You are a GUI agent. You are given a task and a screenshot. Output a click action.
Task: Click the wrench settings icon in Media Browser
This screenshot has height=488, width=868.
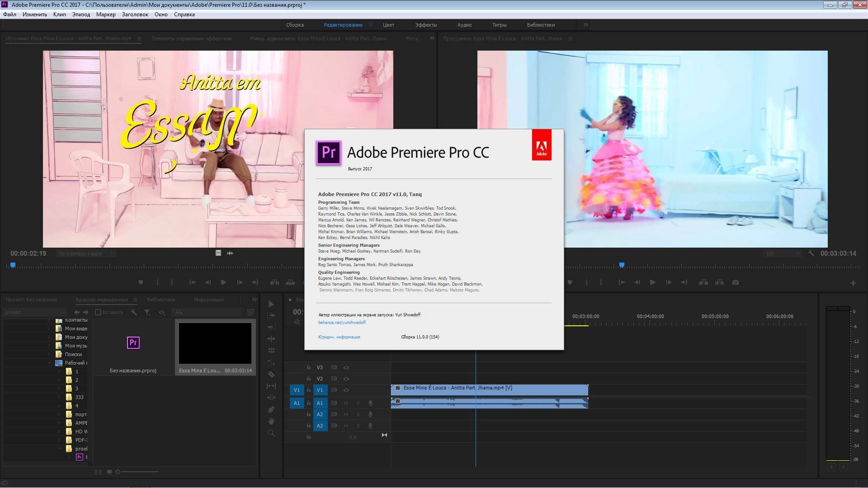(134, 312)
